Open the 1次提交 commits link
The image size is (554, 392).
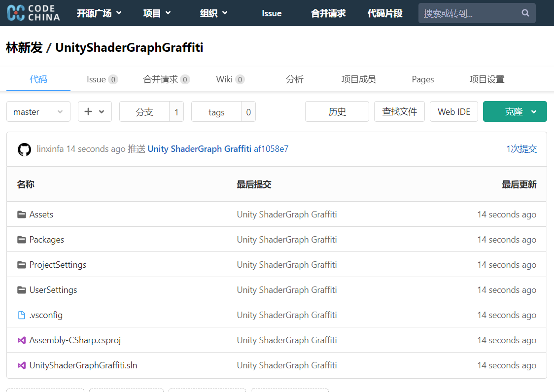click(x=521, y=149)
